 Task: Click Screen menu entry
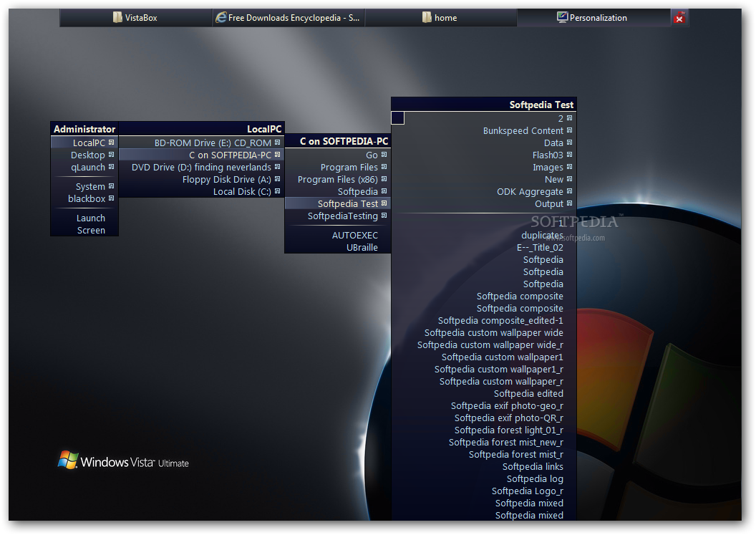(x=84, y=230)
